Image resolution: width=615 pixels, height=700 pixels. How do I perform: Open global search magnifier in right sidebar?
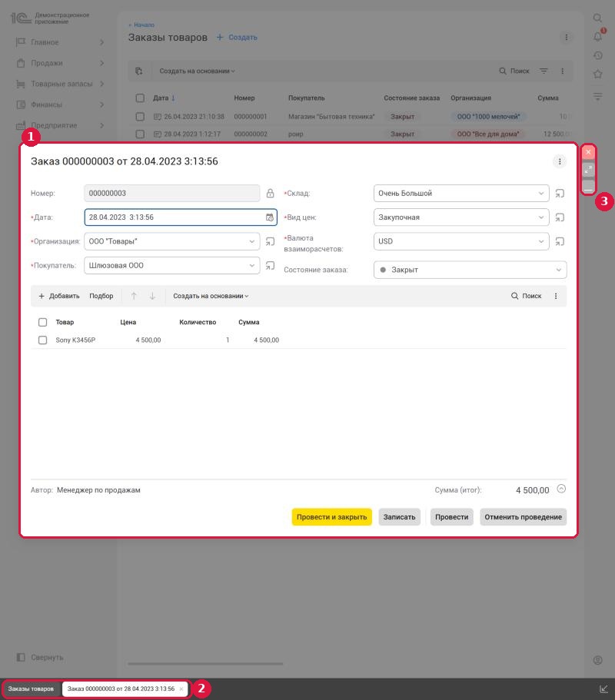tap(597, 18)
